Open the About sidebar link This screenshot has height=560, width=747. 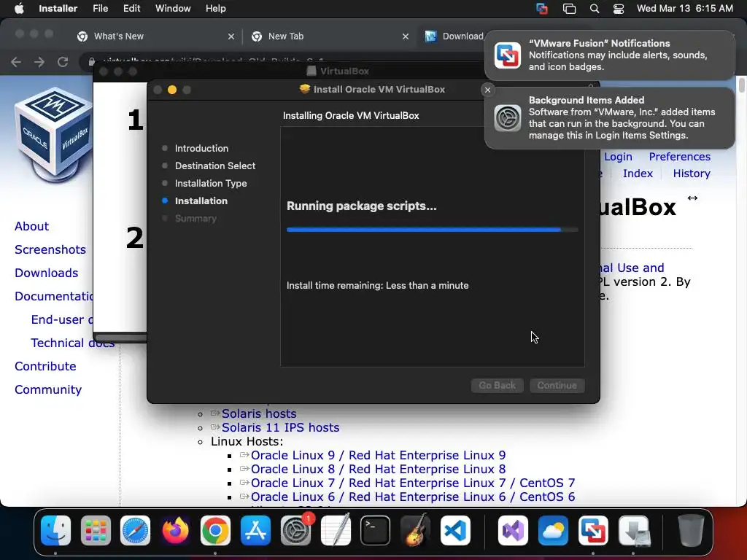(x=31, y=226)
